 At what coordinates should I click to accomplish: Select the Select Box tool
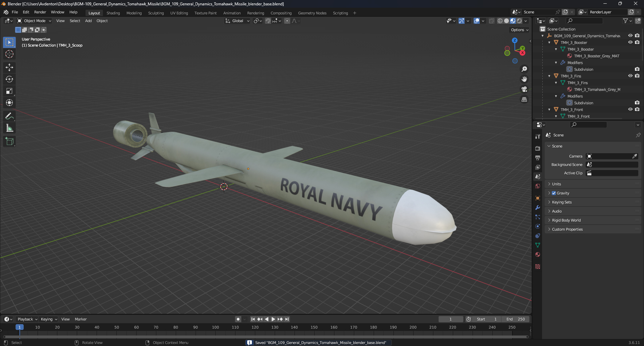point(9,42)
